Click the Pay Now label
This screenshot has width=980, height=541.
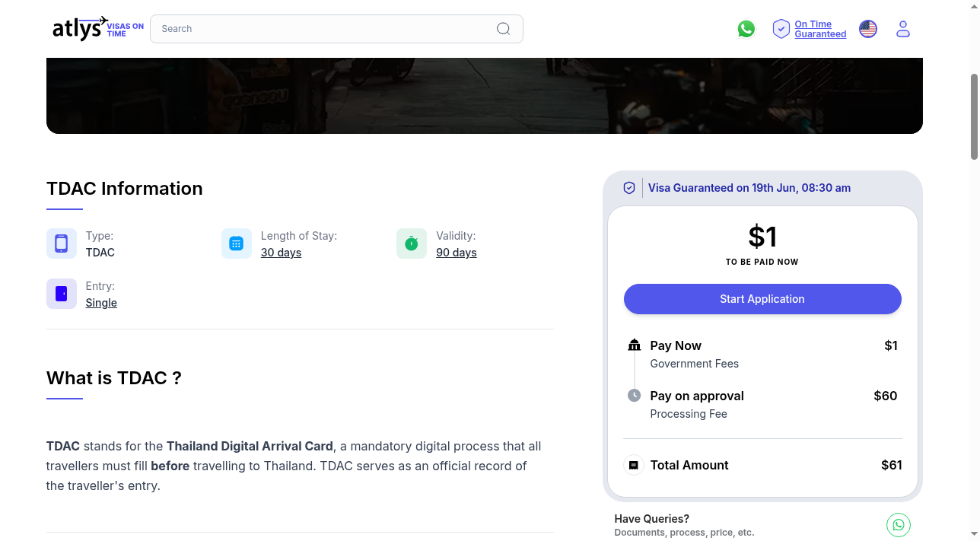click(676, 345)
